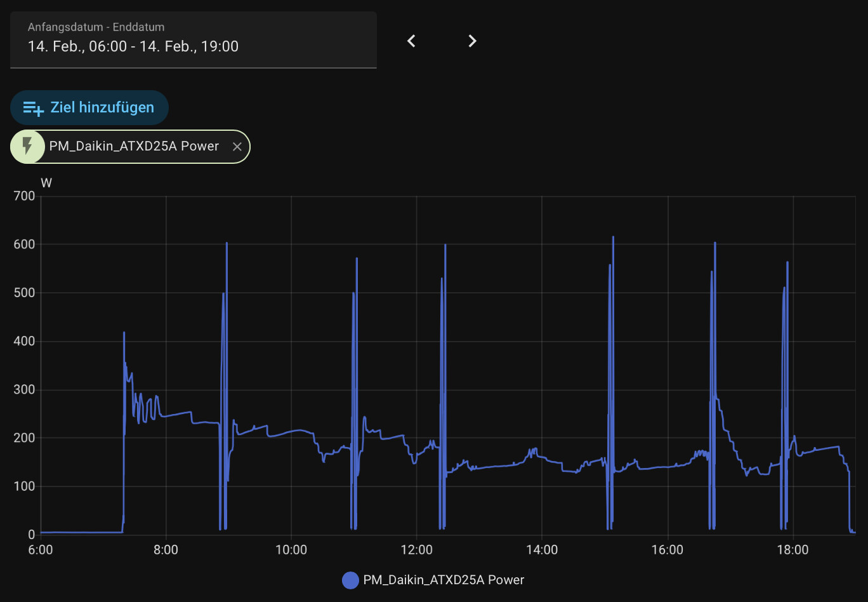The height and width of the screenshot is (602, 868).
Task: Click the highest power spike just after 15:00
Action: (613, 237)
